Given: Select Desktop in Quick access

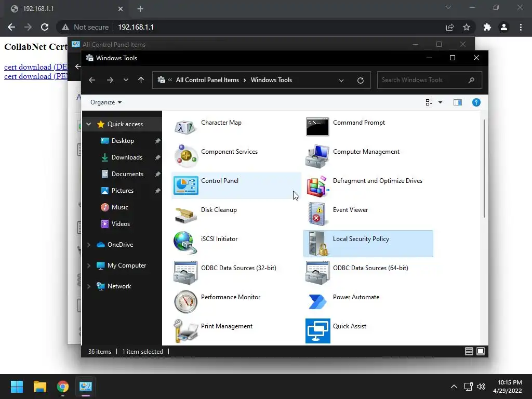Looking at the screenshot, I should [x=122, y=140].
